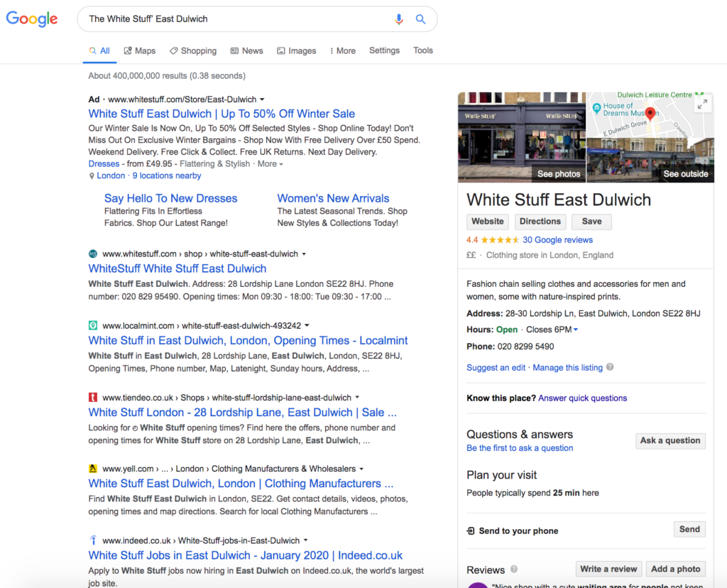This screenshot has width=727, height=588.
Task: Open the See photos storefront thumbnail
Action: (522, 137)
